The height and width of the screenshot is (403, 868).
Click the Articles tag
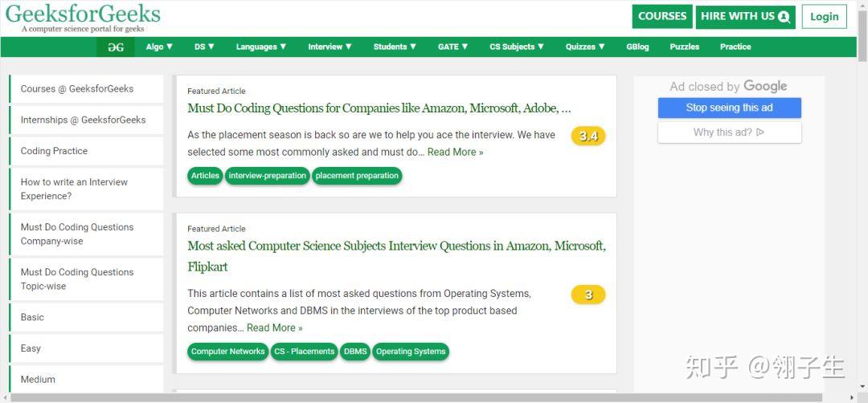click(x=206, y=176)
